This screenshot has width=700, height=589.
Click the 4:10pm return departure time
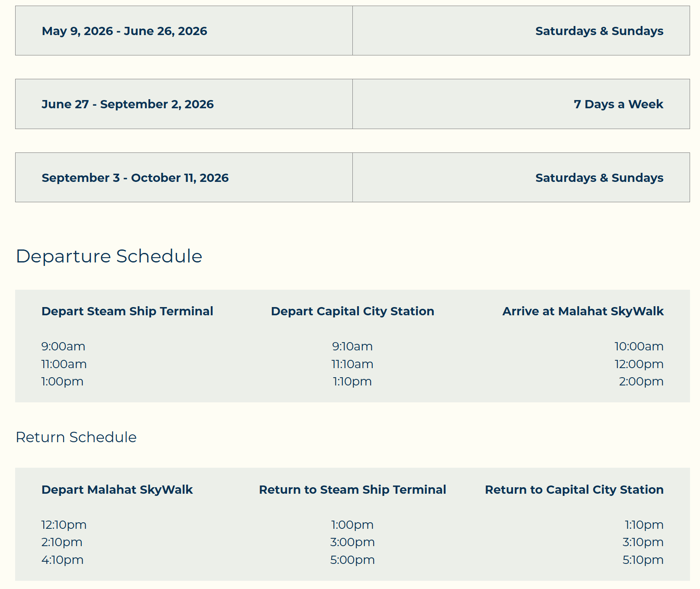click(62, 560)
